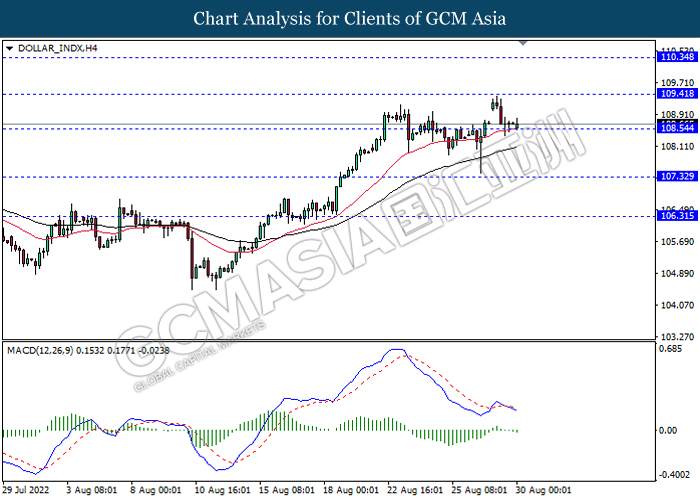Screen dimensions: 700x500
Task: Select the 108.544 price level label
Action: [677, 129]
